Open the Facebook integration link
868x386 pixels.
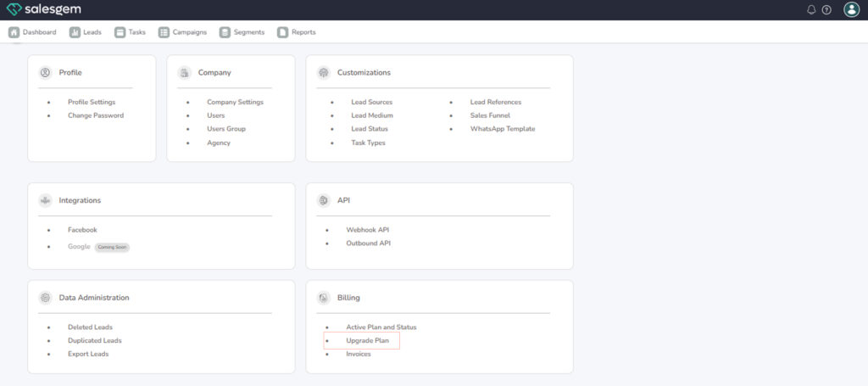point(82,230)
